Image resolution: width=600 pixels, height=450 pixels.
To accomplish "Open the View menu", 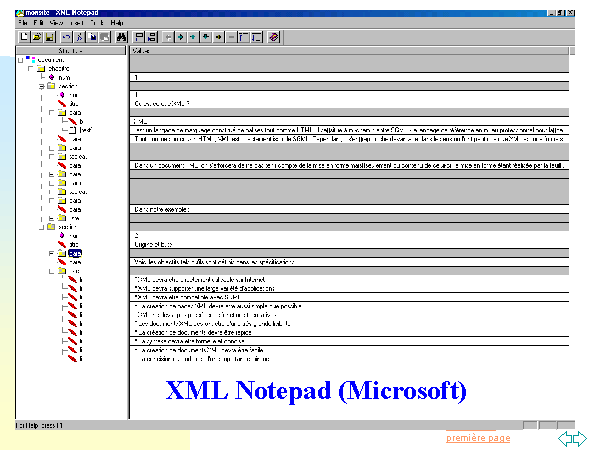I will [x=55, y=21].
